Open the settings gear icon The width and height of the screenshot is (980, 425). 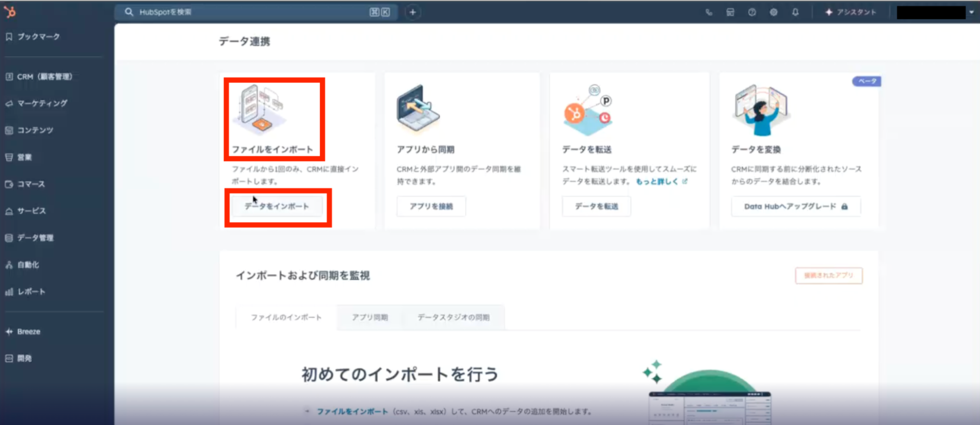pyautogui.click(x=774, y=12)
